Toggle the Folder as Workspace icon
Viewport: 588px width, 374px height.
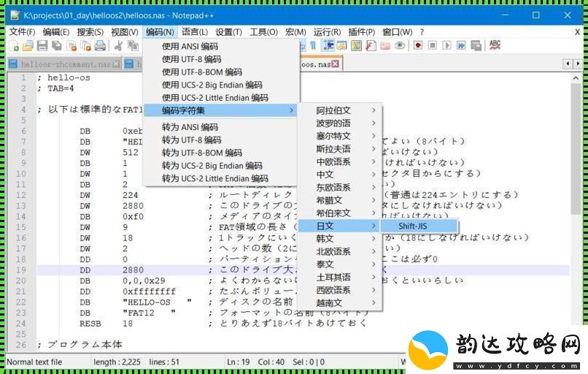tap(385, 46)
